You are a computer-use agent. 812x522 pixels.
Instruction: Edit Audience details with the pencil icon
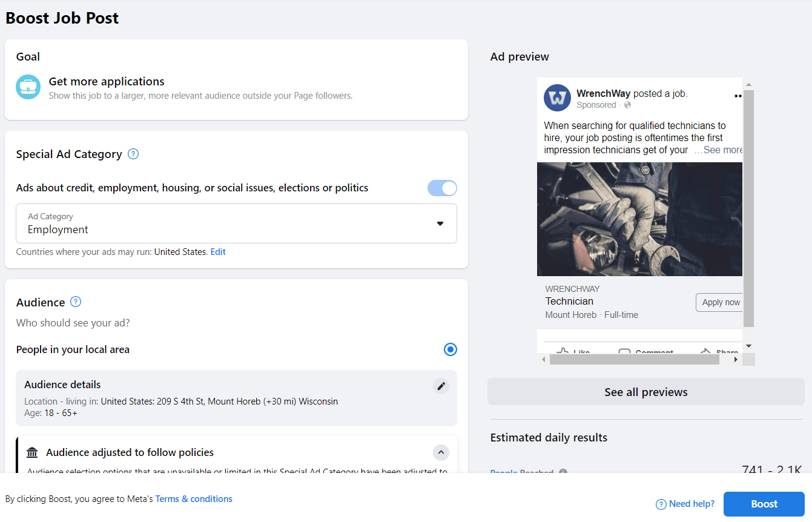(441, 386)
